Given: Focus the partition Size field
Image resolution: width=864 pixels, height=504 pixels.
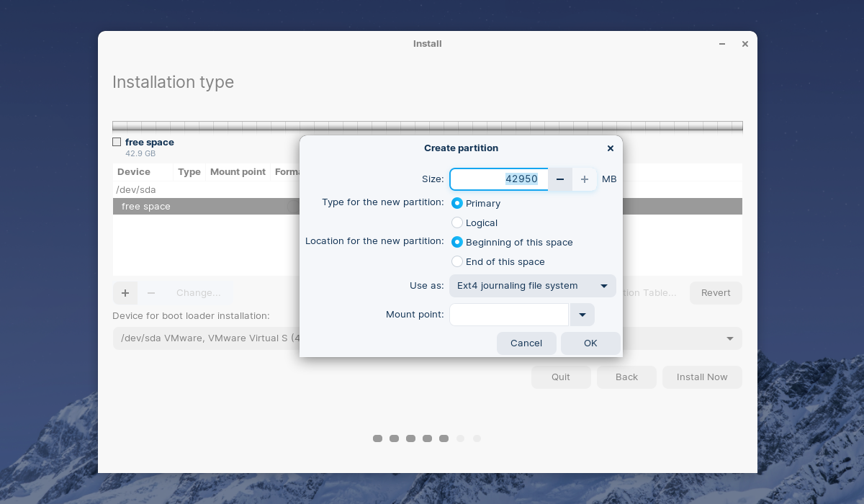Looking at the screenshot, I should (x=499, y=179).
